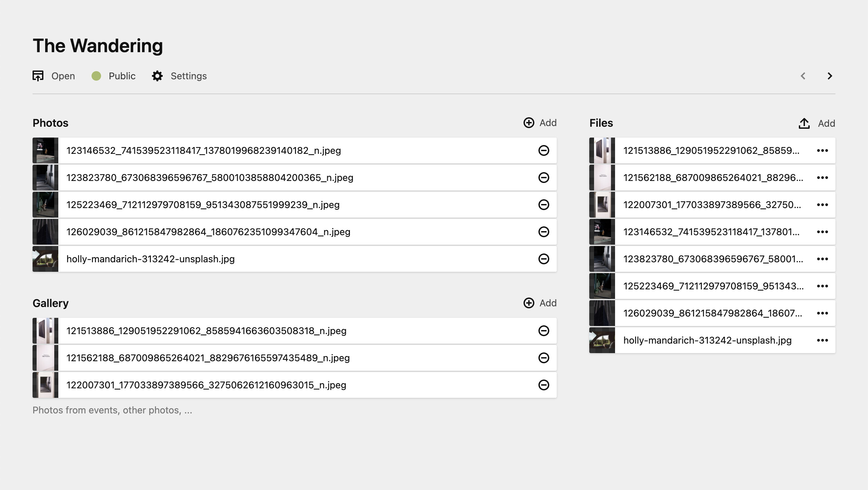Image resolution: width=868 pixels, height=490 pixels.
Task: Open Settings via the gear icon
Action: (157, 76)
